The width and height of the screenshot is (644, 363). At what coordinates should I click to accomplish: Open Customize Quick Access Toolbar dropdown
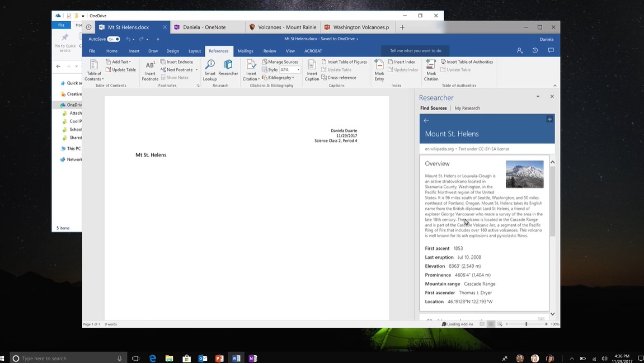pyautogui.click(x=158, y=39)
